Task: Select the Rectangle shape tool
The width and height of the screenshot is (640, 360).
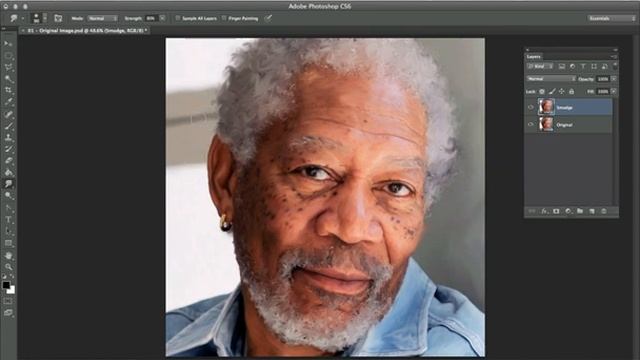Action: 8,243
